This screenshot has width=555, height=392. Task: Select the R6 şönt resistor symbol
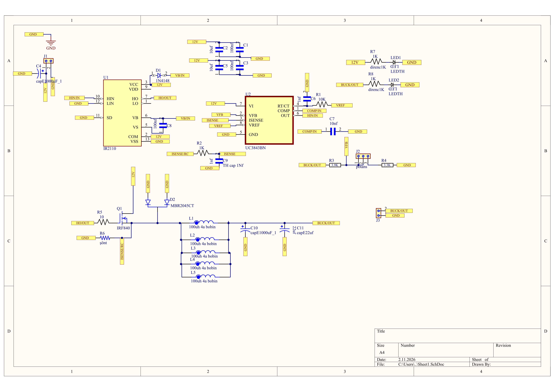105,238
